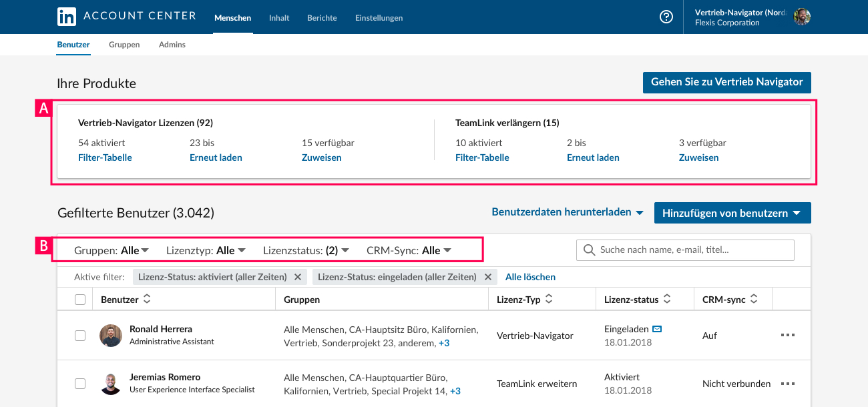
Task: Click Zuweisen under TeamLink verlängern
Action: (698, 157)
